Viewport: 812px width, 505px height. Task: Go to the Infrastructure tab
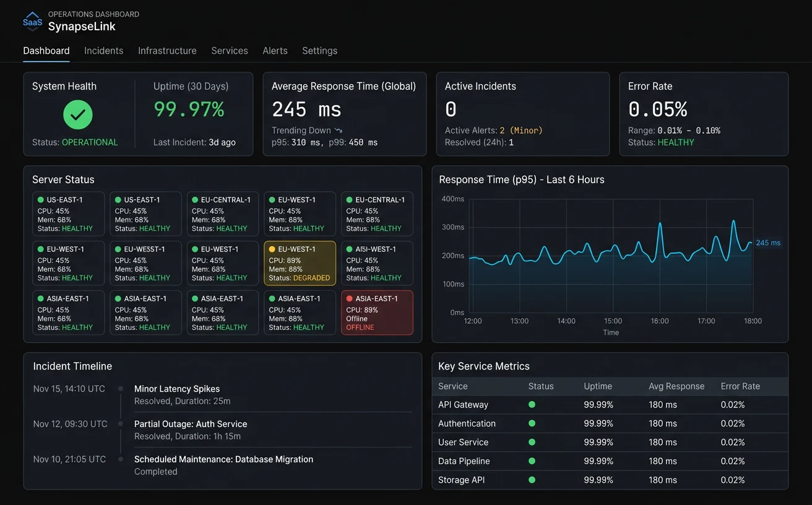(x=167, y=51)
